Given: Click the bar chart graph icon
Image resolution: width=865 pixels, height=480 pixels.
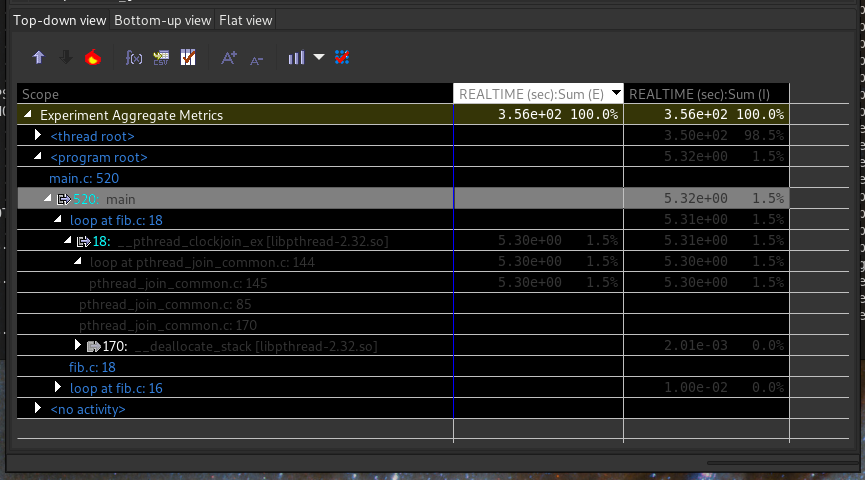Looking at the screenshot, I should click(296, 58).
